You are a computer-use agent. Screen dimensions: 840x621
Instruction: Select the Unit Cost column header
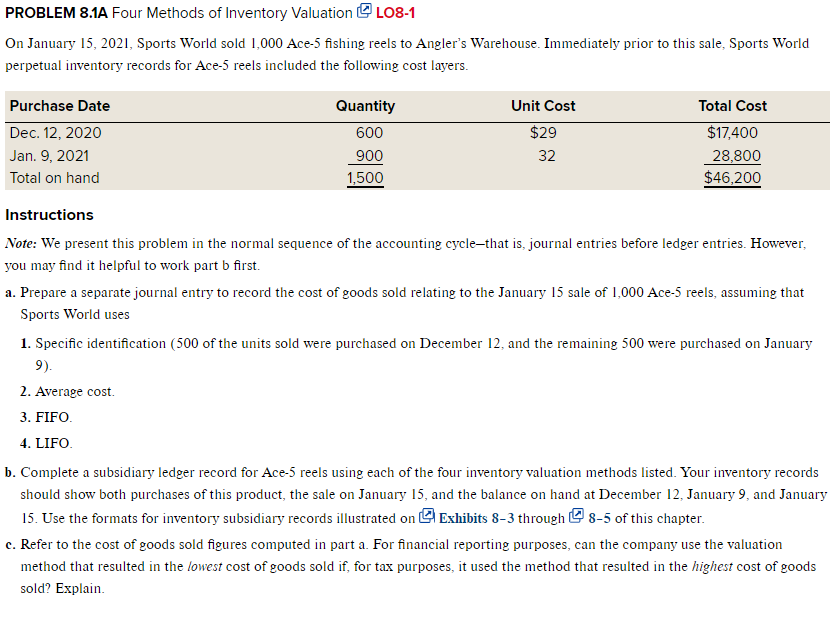[543, 106]
